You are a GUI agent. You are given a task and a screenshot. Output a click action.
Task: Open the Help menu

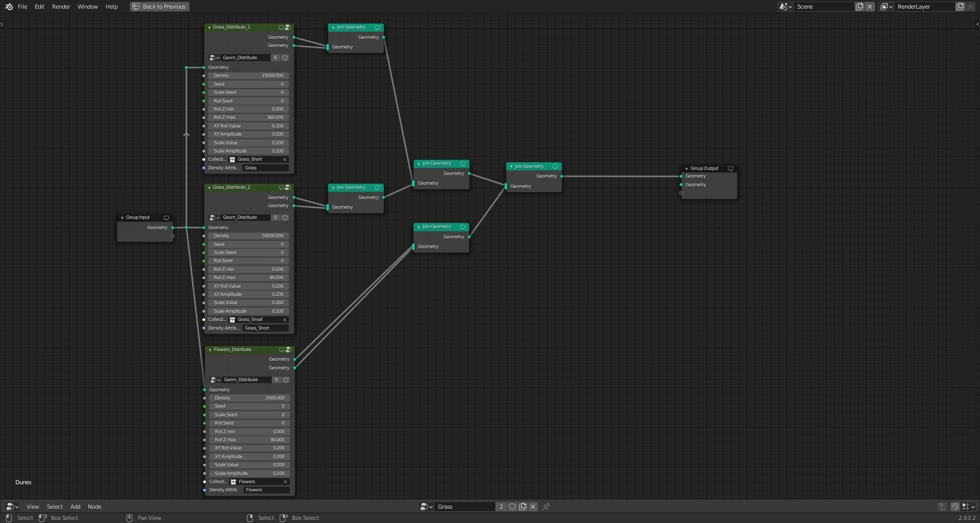pos(112,7)
